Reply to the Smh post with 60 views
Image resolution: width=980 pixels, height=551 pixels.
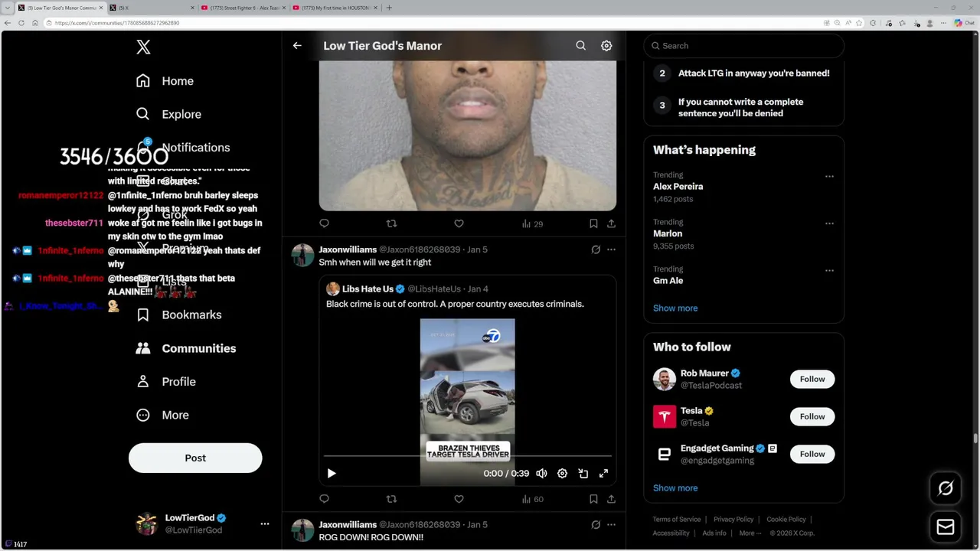(325, 499)
